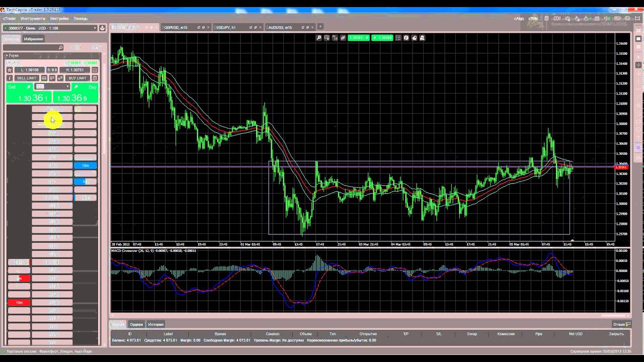Sort positions by the Net USD column
This screenshot has width=644, height=362.
click(576, 334)
